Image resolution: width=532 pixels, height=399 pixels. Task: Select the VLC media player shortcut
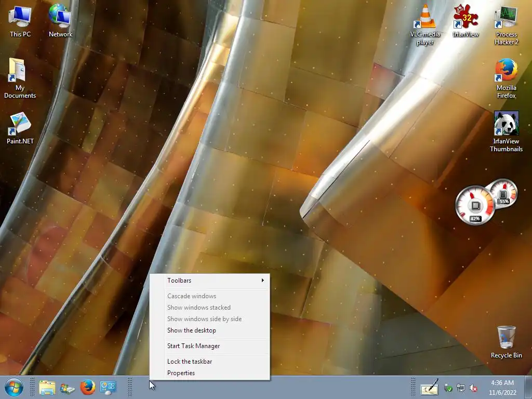[425, 24]
